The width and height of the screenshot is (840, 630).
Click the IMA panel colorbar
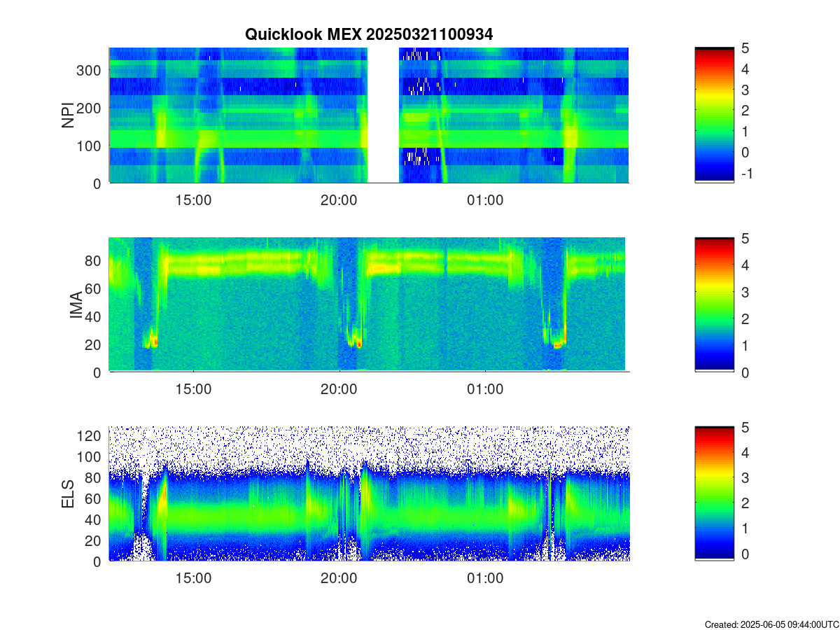(x=714, y=304)
